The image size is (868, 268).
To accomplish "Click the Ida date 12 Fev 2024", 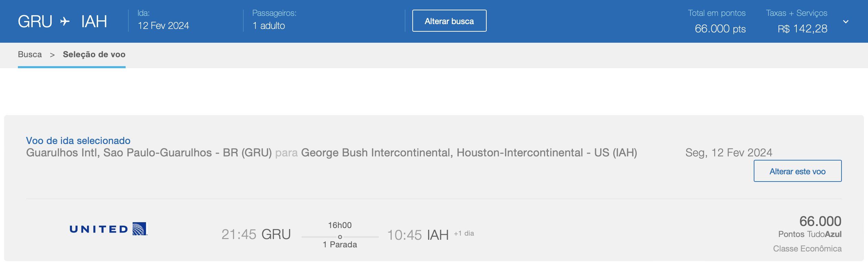I will tap(163, 26).
